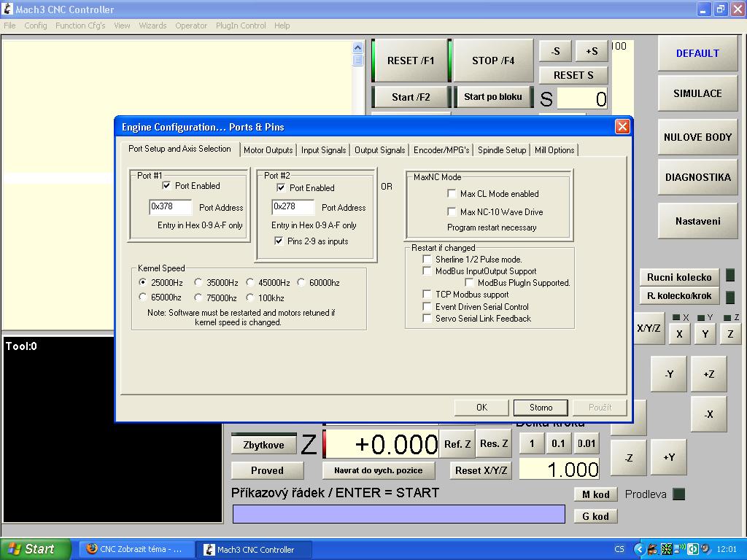Image resolution: width=747 pixels, height=560 pixels.
Task: Select 100khz kernel speed option
Action: [x=250, y=297]
